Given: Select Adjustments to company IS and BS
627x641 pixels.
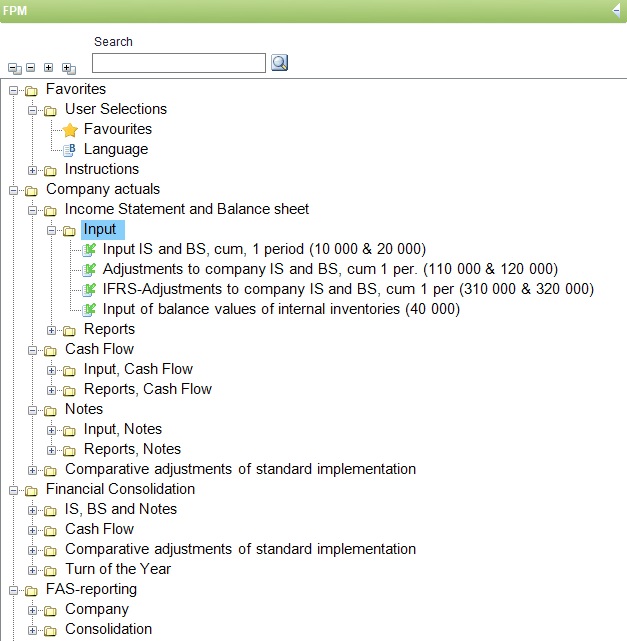Looking at the screenshot, I should click(330, 269).
